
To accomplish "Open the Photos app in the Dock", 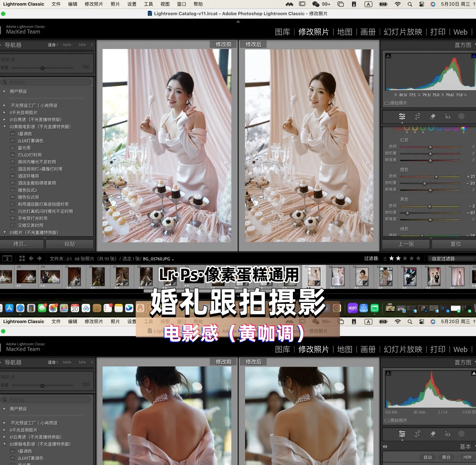I will 53,308.
